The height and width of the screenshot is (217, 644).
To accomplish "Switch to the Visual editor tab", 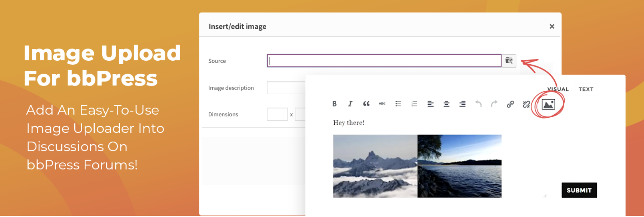I will 558,89.
